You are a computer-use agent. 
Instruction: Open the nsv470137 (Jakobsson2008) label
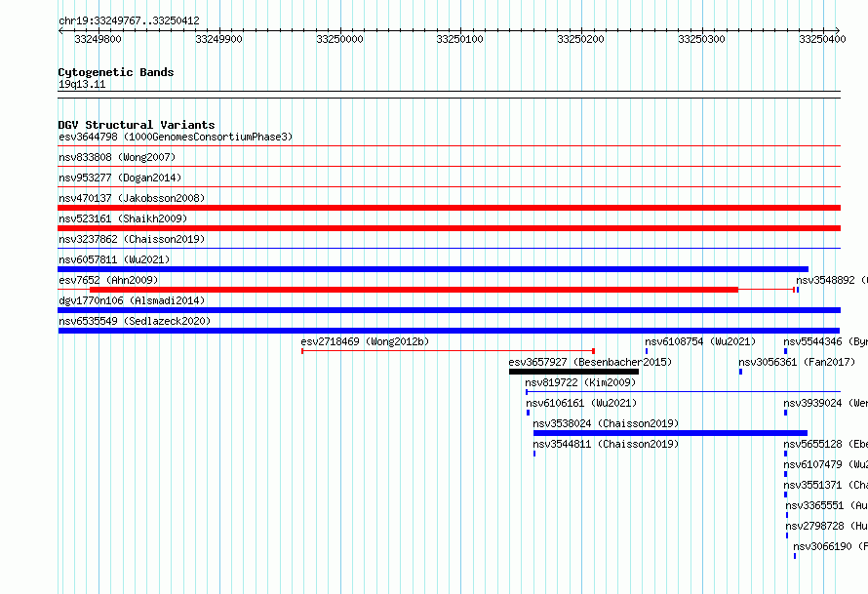[132, 198]
